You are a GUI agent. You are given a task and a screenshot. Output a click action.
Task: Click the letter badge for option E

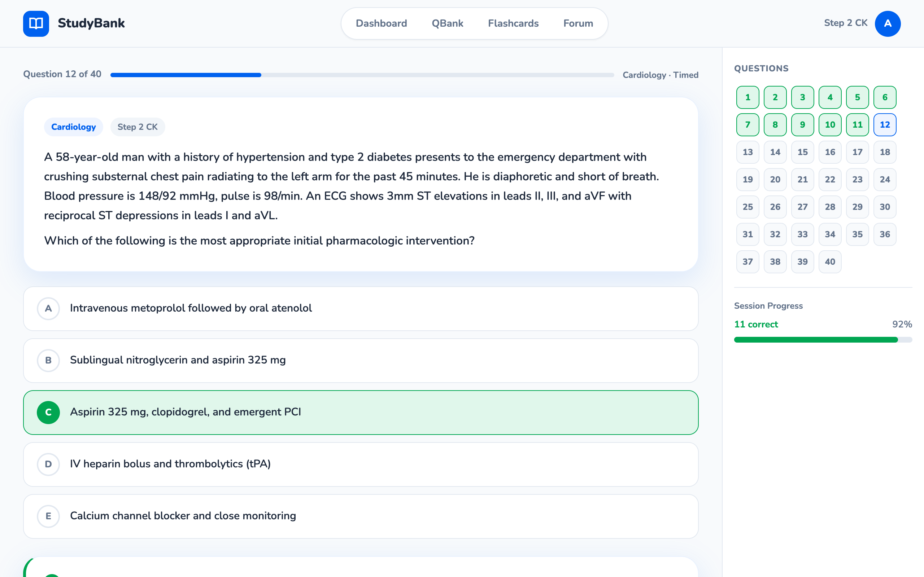(x=48, y=516)
